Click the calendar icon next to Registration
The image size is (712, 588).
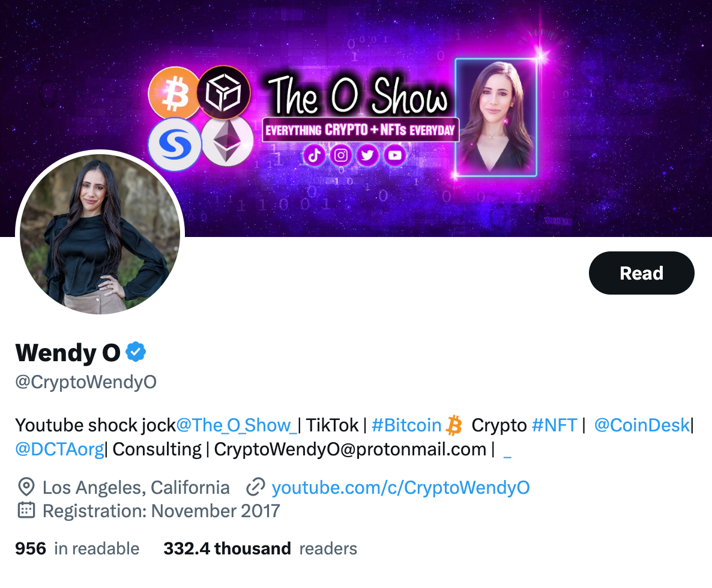26,511
